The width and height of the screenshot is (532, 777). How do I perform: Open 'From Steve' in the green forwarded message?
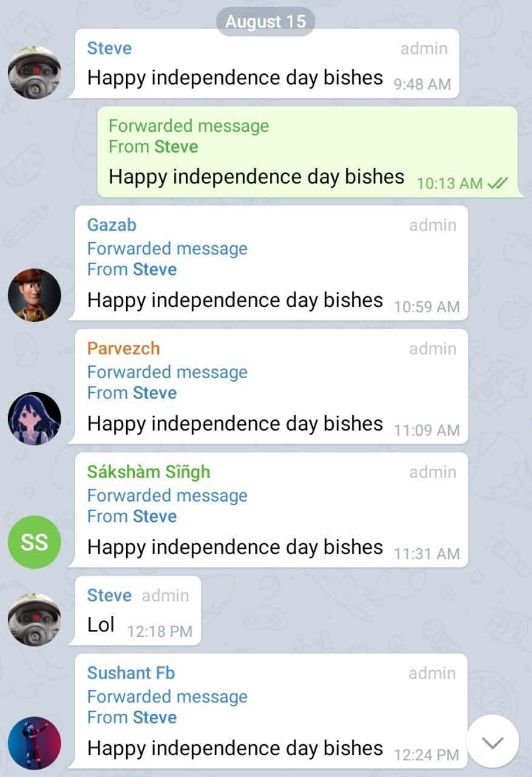(153, 146)
